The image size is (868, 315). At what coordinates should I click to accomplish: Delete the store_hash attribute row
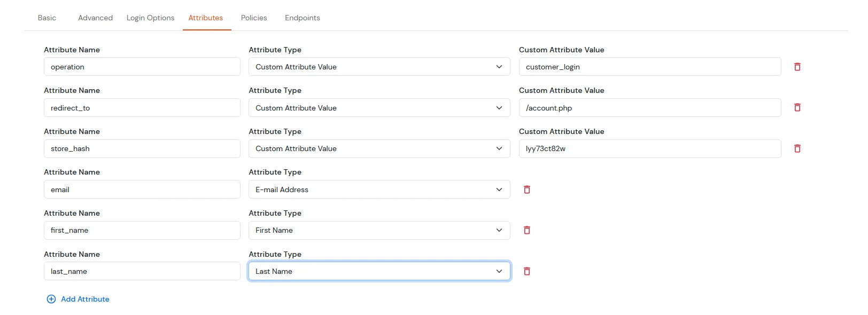pyautogui.click(x=797, y=148)
